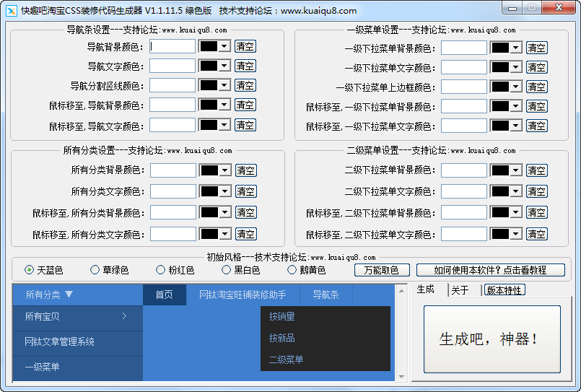
Task: Open dropdown arrow for 一级下拉菜单上边框颜色
Action: (x=516, y=87)
